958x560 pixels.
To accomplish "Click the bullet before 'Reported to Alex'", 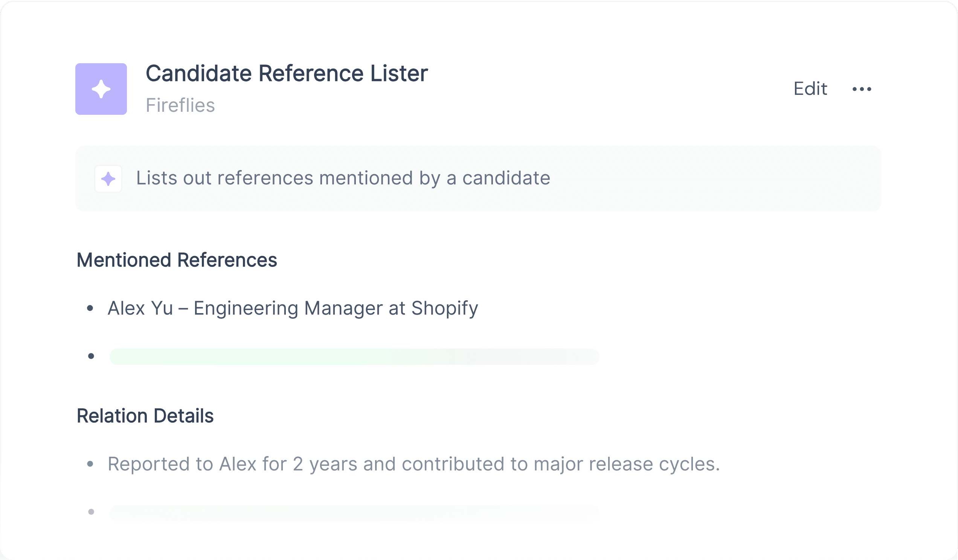I will [x=90, y=464].
